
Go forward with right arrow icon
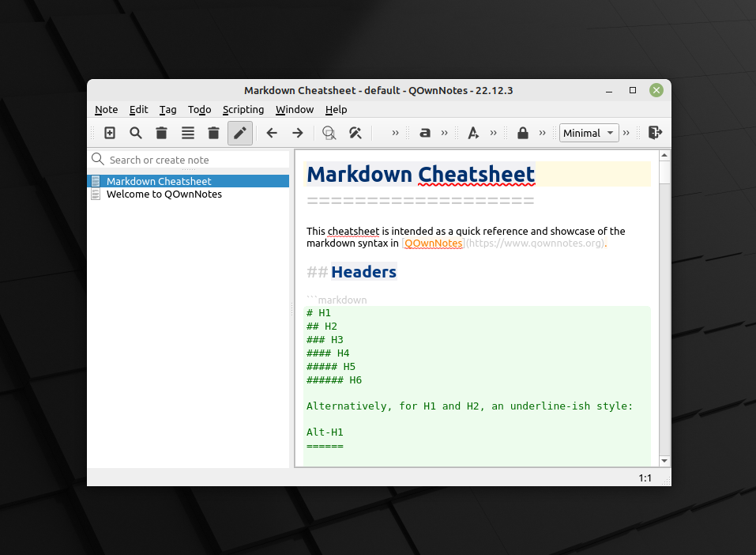pyautogui.click(x=298, y=133)
